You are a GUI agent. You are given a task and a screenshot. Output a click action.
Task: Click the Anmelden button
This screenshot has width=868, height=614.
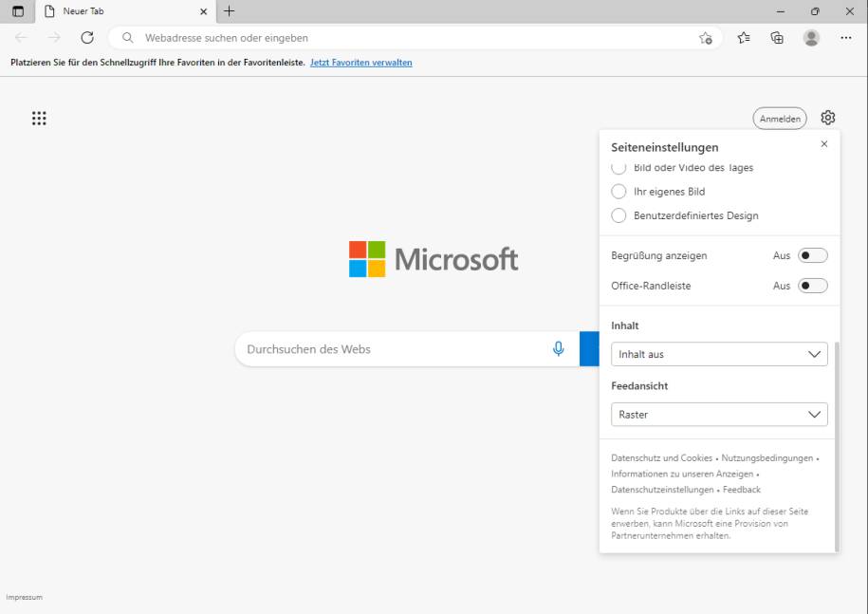click(x=779, y=118)
